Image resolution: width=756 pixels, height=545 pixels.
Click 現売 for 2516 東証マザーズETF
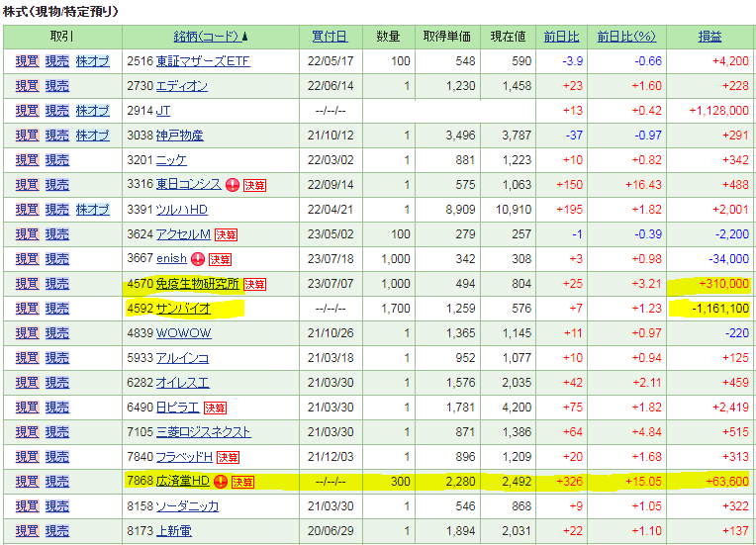pos(56,61)
